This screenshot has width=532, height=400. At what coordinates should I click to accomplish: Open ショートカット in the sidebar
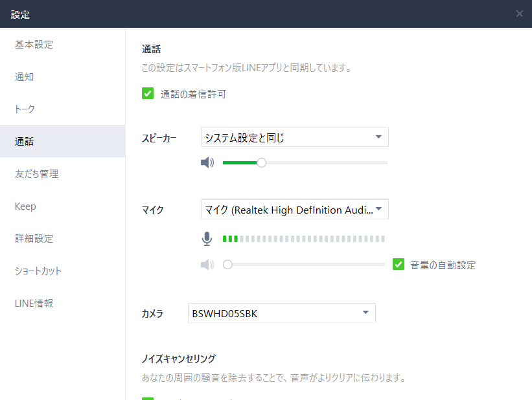click(63, 271)
